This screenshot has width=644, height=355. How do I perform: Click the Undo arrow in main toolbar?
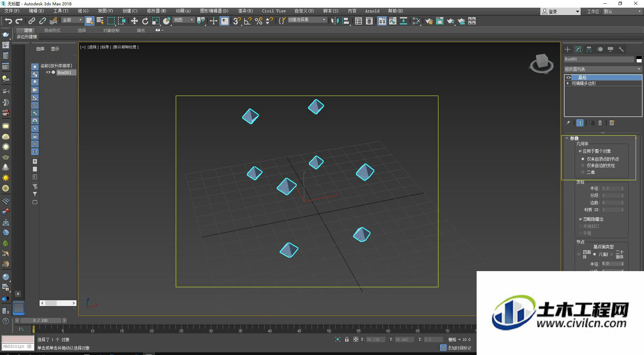(8, 21)
